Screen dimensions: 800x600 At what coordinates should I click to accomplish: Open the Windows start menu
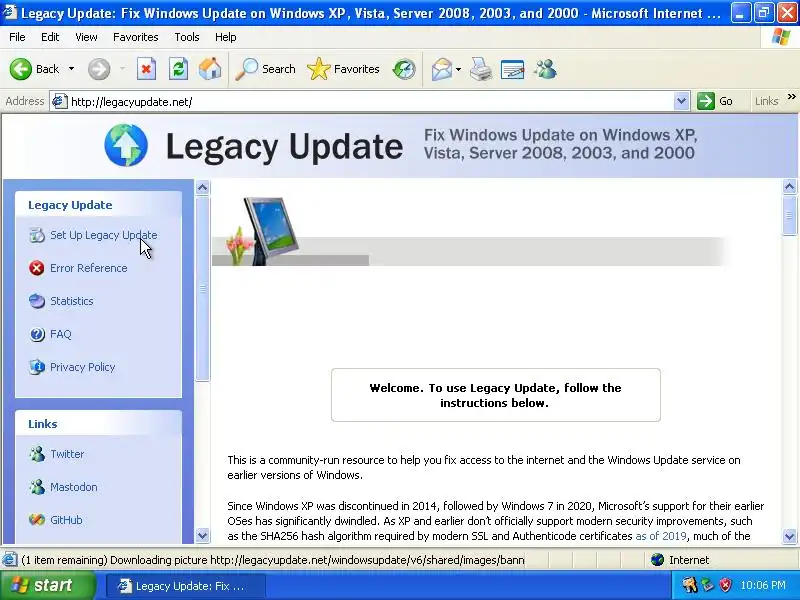pyautogui.click(x=47, y=585)
